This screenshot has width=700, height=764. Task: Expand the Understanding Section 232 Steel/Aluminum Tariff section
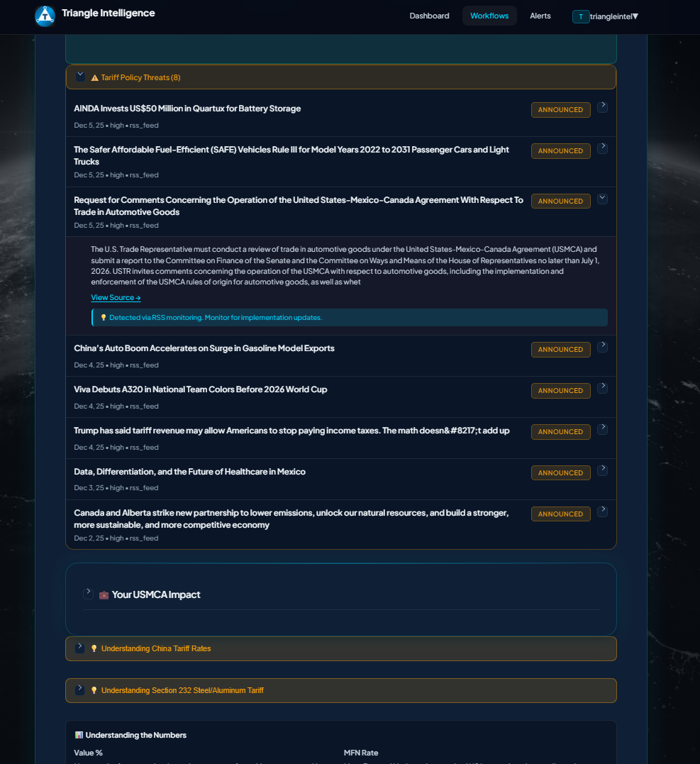[79, 688]
